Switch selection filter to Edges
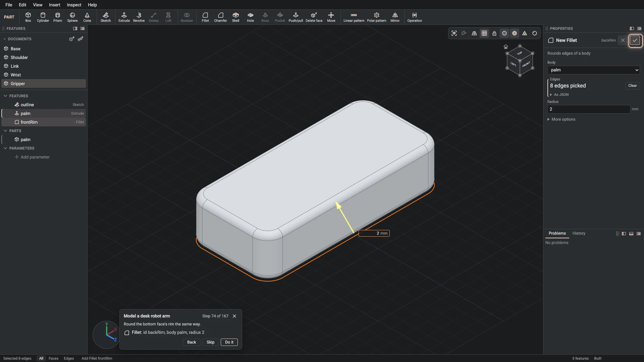The height and width of the screenshot is (362, 644). 69,358
